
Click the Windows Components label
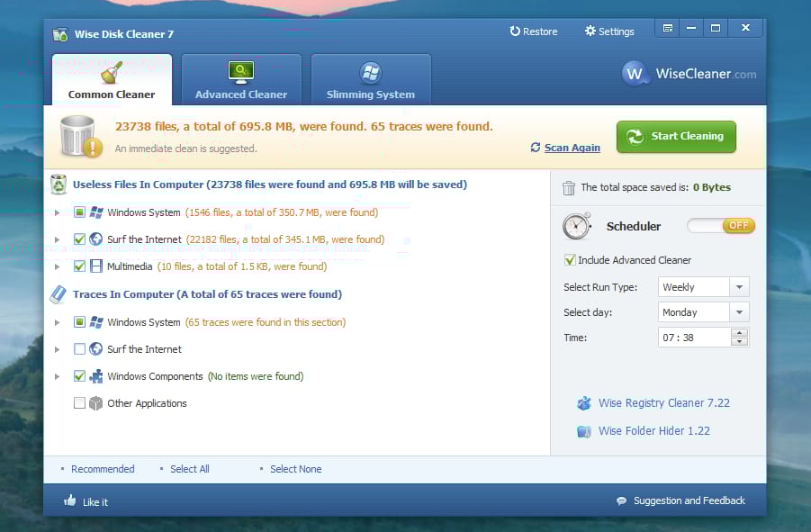pyautogui.click(x=155, y=376)
